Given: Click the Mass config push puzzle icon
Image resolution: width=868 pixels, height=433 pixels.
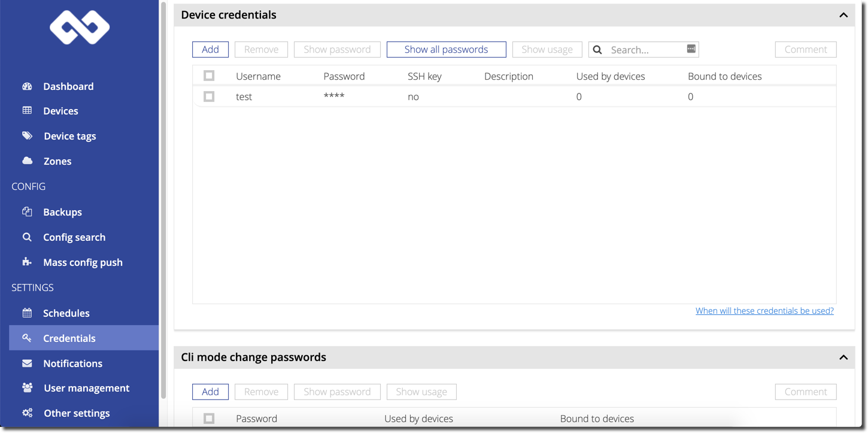Looking at the screenshot, I should [x=27, y=262].
